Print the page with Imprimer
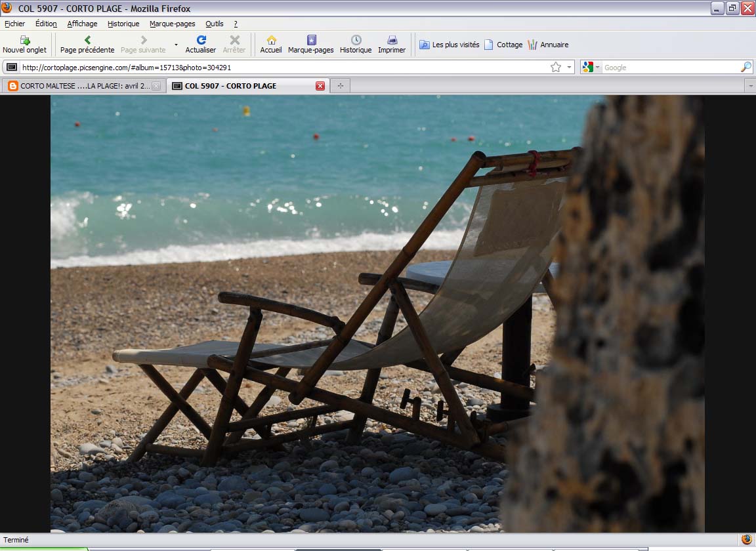Viewport: 756px width, 551px height. 392,45
